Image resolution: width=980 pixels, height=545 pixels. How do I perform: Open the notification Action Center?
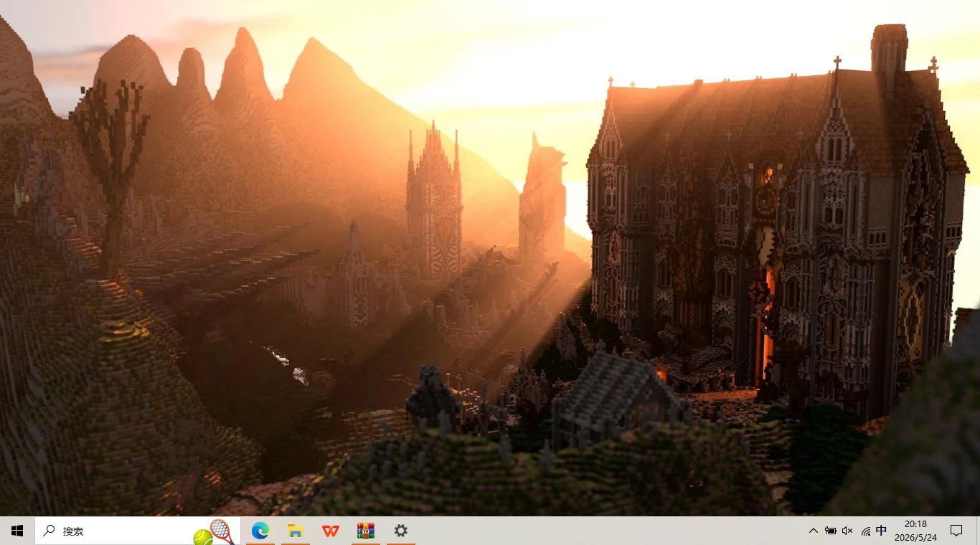956,531
